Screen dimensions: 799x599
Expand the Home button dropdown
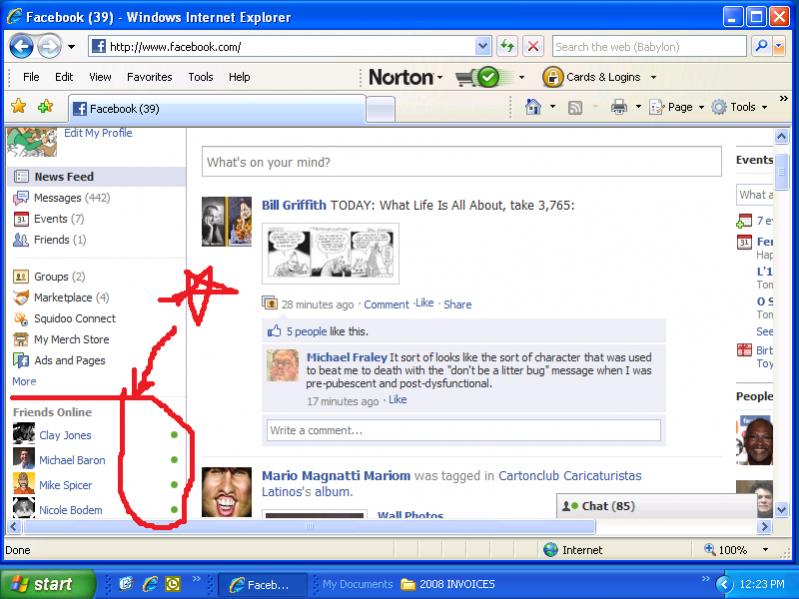(553, 107)
